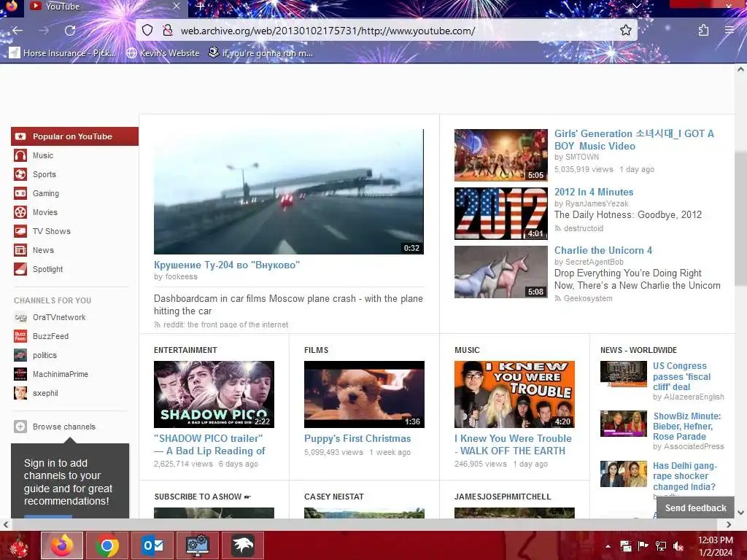Read US Congress passes fiscal cliff deal

682,376
